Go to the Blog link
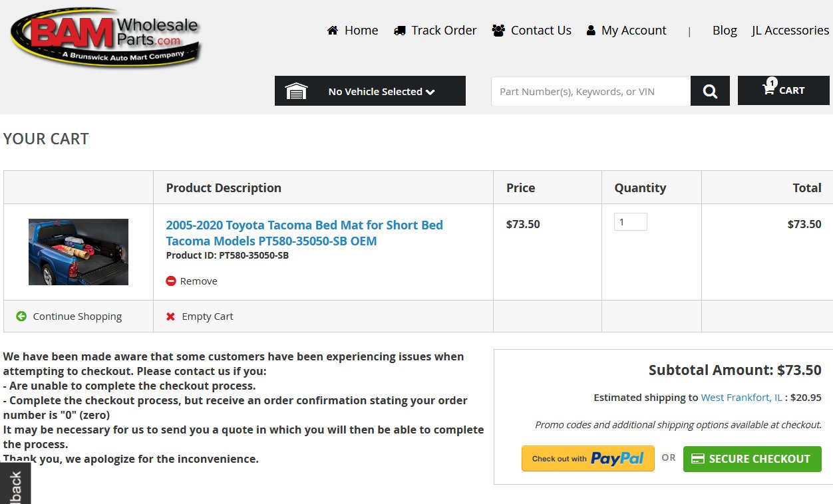The height and width of the screenshot is (504, 833). point(725,31)
